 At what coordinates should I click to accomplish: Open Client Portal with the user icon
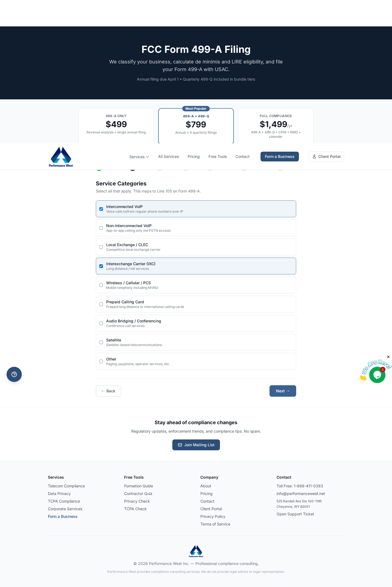[326, 157]
